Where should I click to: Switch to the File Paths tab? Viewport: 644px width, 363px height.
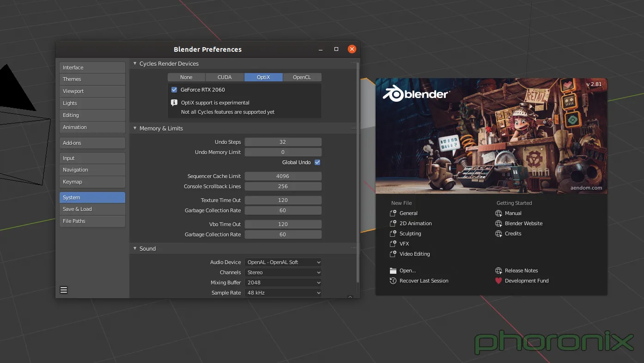click(x=92, y=221)
